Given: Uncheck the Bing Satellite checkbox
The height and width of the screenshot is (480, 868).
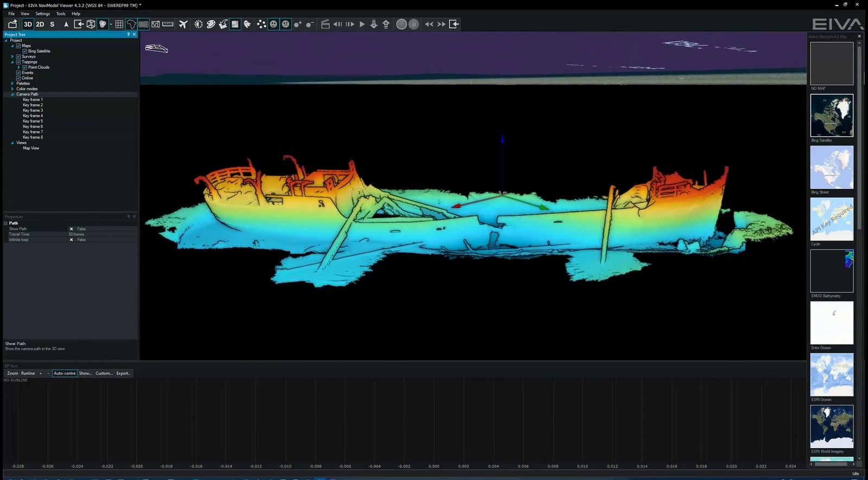Looking at the screenshot, I should coord(25,51).
